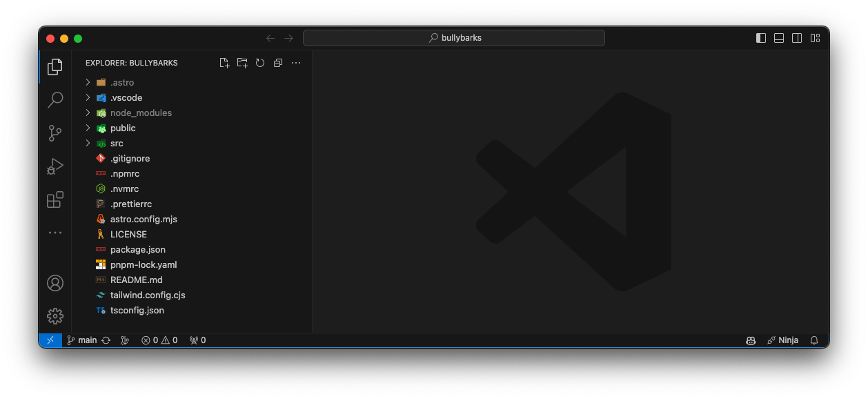Open tailwind.config.cjs file

coord(192,295)
